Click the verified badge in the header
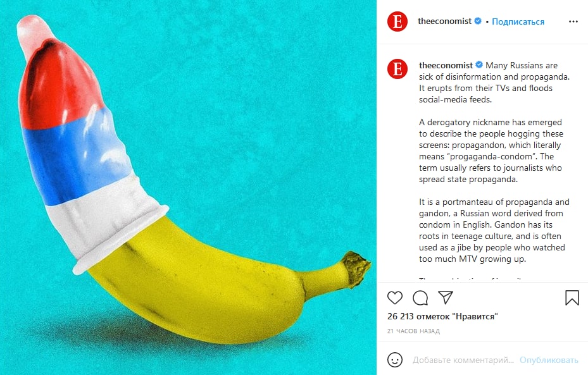The width and height of the screenshot is (588, 375). 478,22
